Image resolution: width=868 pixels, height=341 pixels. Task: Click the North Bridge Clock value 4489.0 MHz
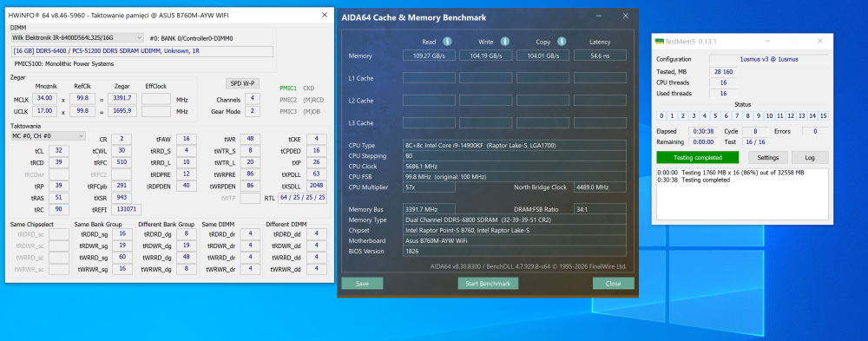coord(600,187)
